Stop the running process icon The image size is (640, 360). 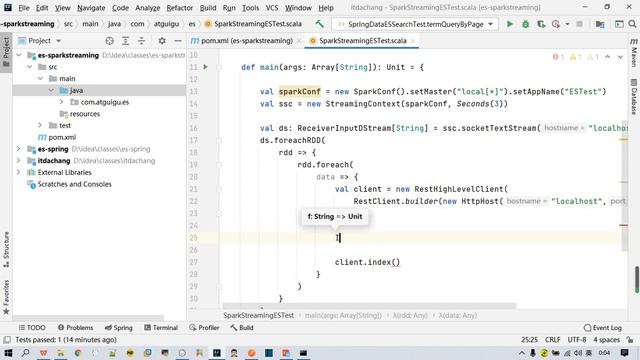tap(579, 24)
